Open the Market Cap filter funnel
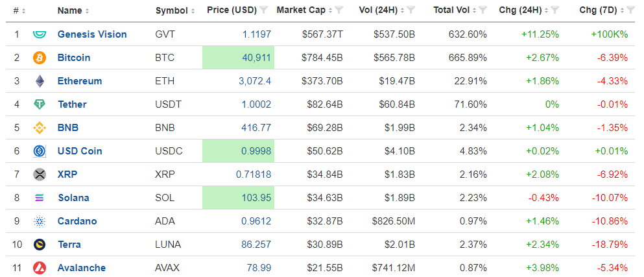644x277 pixels. [x=339, y=10]
